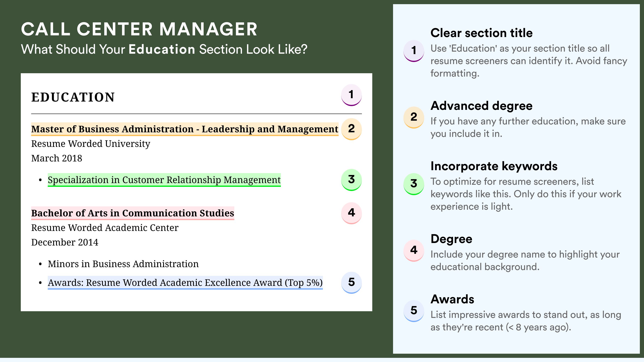Click the purple number 1 badge beside EDUCATION
This screenshot has width=644, height=362.
(351, 95)
